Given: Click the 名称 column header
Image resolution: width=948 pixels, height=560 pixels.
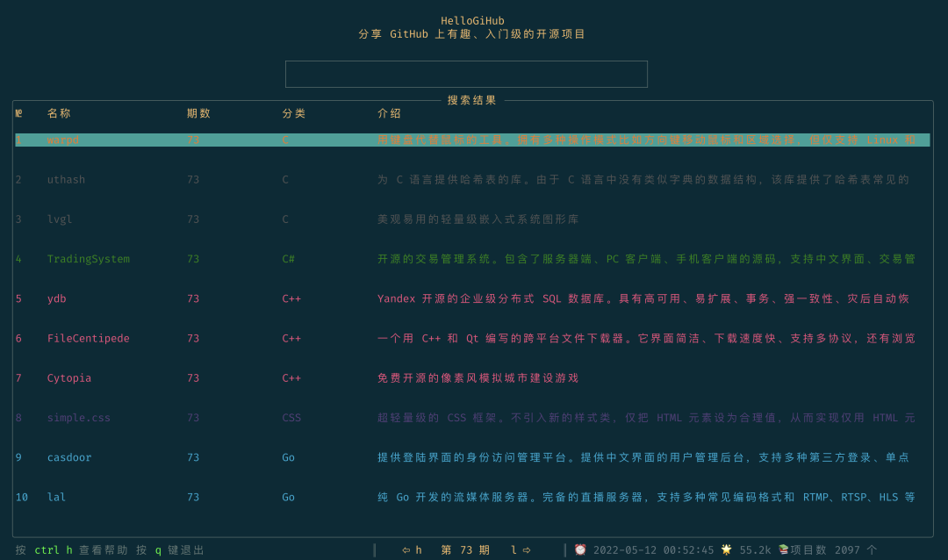Looking at the screenshot, I should point(58,113).
